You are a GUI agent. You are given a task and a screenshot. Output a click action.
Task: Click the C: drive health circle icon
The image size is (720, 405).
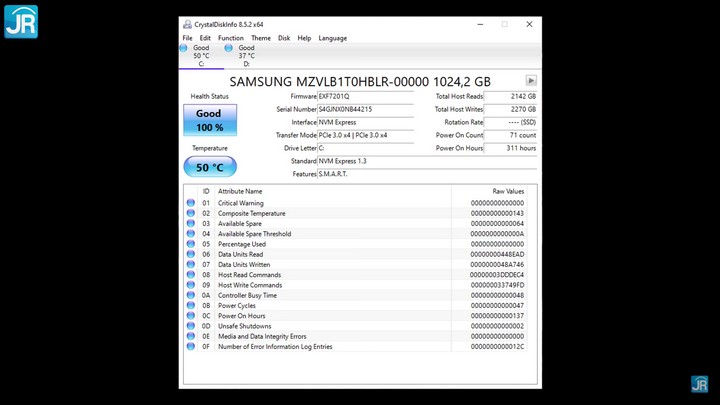coord(183,48)
